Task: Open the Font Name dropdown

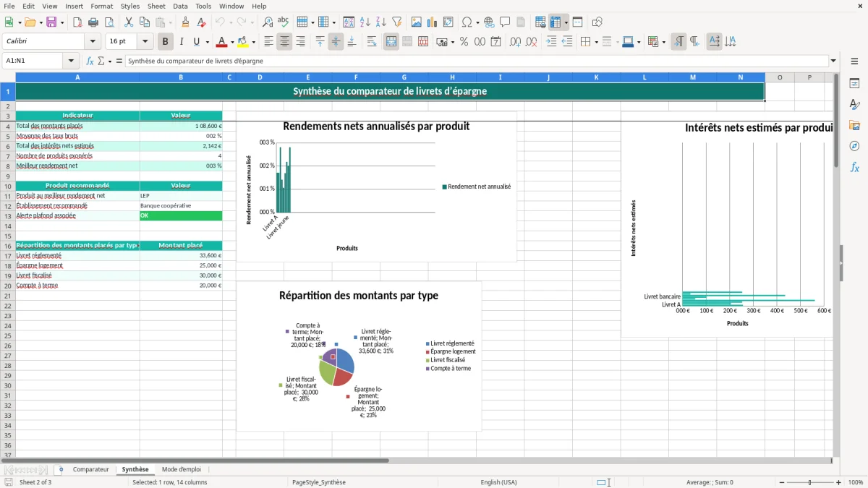Action: 93,42
